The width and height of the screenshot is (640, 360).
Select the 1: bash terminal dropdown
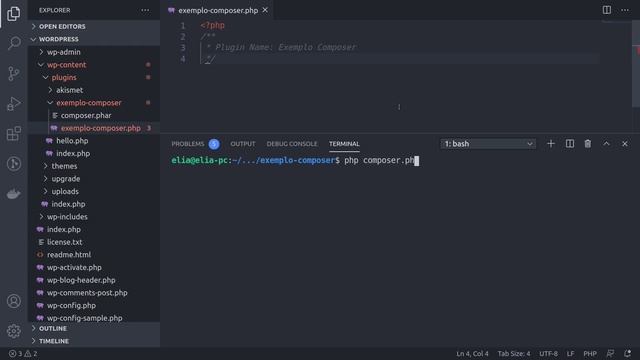click(x=488, y=144)
